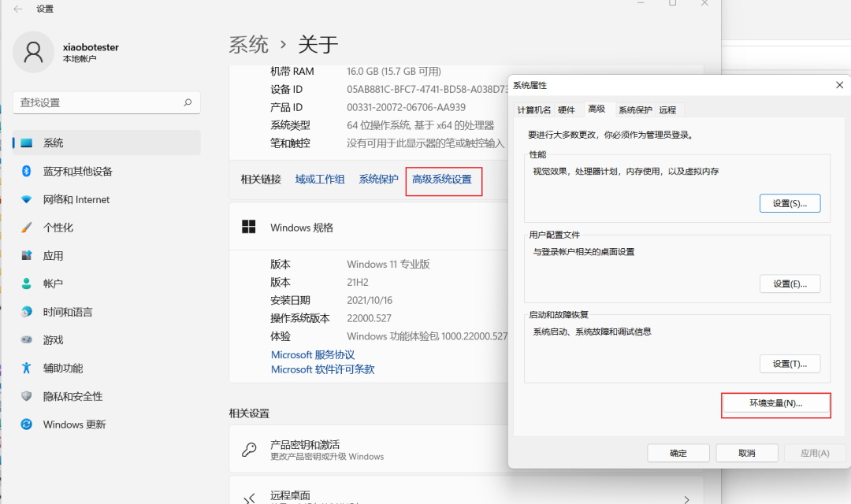
Task: Switch to the 计算机名 tab
Action: coord(533,110)
